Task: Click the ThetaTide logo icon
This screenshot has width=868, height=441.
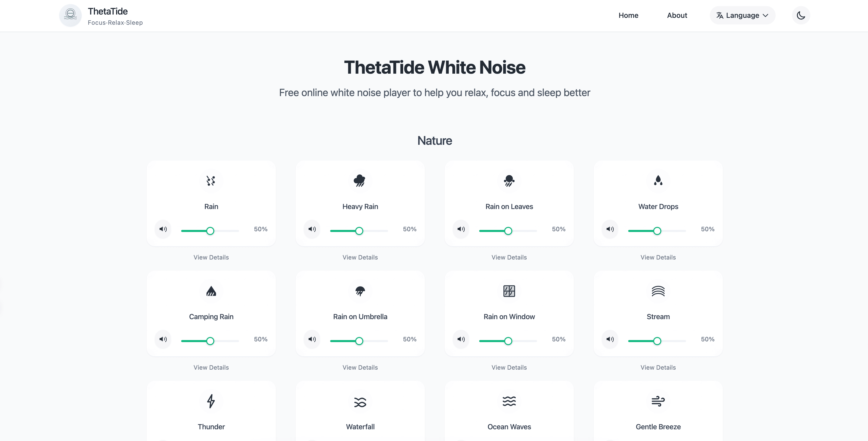Action: click(70, 16)
